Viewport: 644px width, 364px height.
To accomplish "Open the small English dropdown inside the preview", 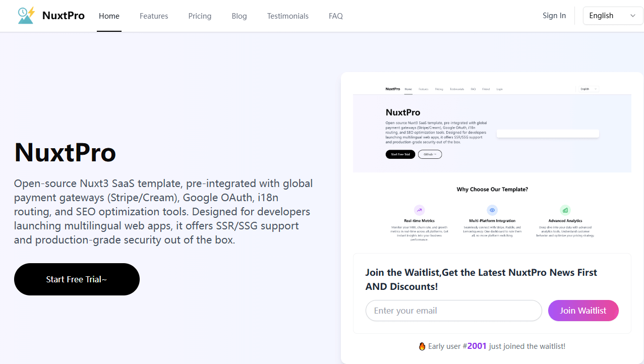I will [588, 89].
